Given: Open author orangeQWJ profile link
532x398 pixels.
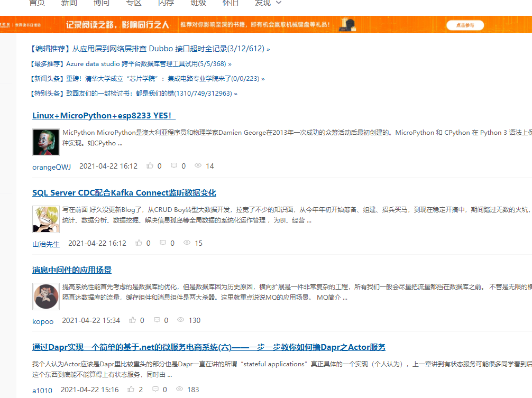Looking at the screenshot, I should coord(52,167).
